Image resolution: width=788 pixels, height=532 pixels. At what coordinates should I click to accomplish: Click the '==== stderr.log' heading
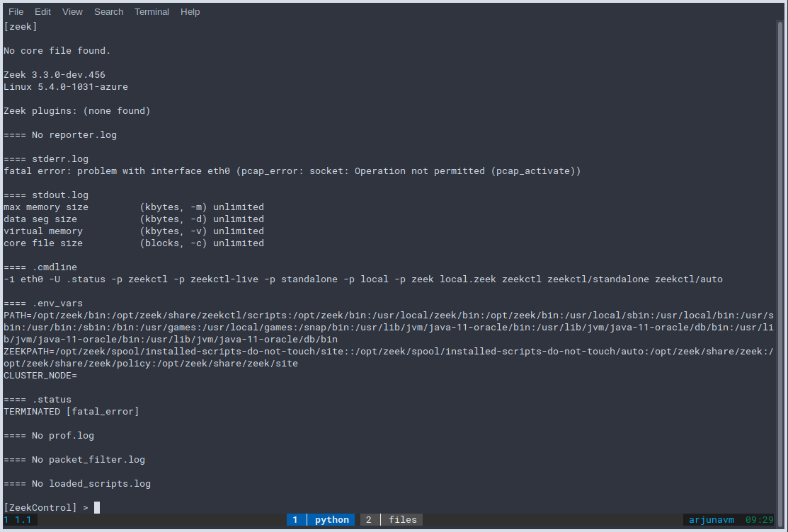[x=46, y=159]
